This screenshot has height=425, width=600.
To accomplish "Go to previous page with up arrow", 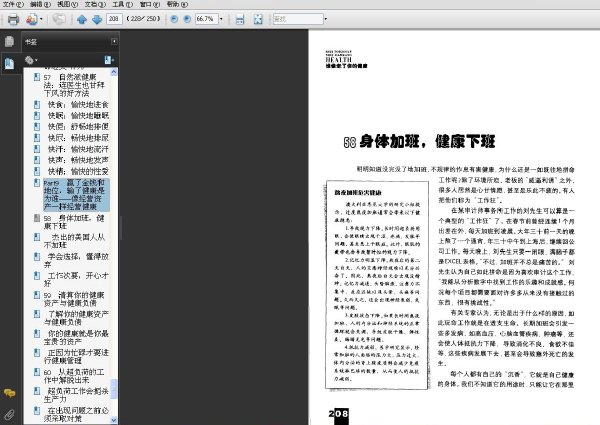I will (82, 19).
